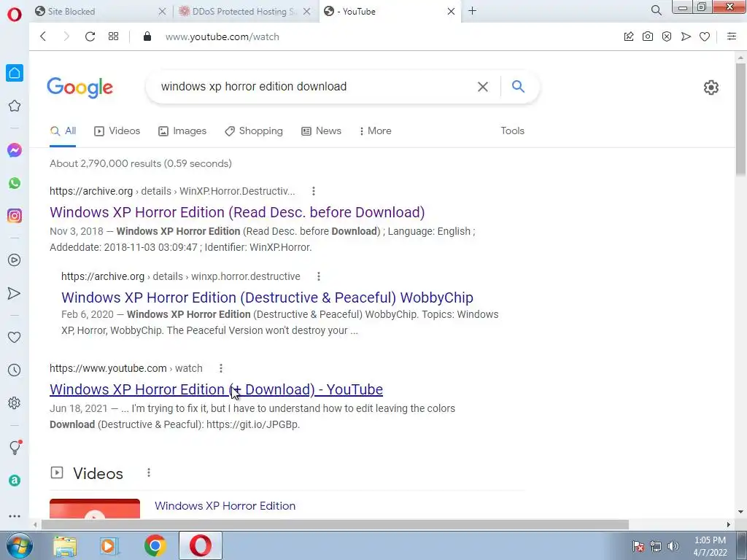
Task: Open Messenger in the sidebar
Action: pyautogui.click(x=15, y=150)
